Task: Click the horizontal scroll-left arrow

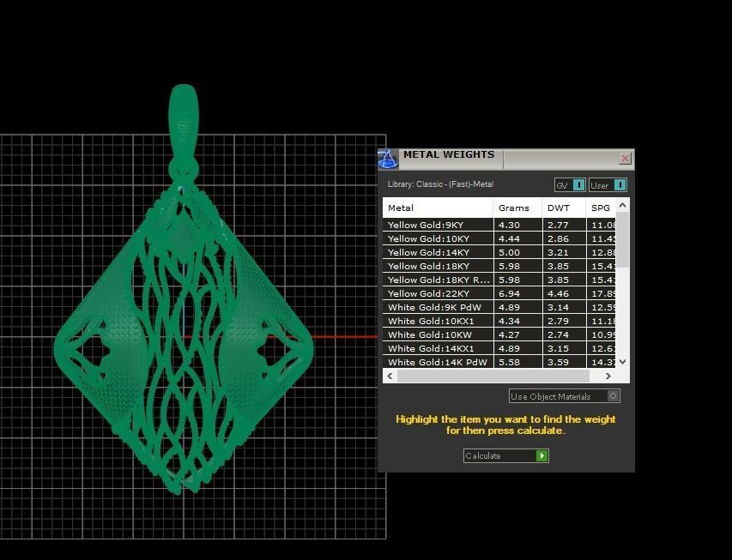Action: click(390, 376)
